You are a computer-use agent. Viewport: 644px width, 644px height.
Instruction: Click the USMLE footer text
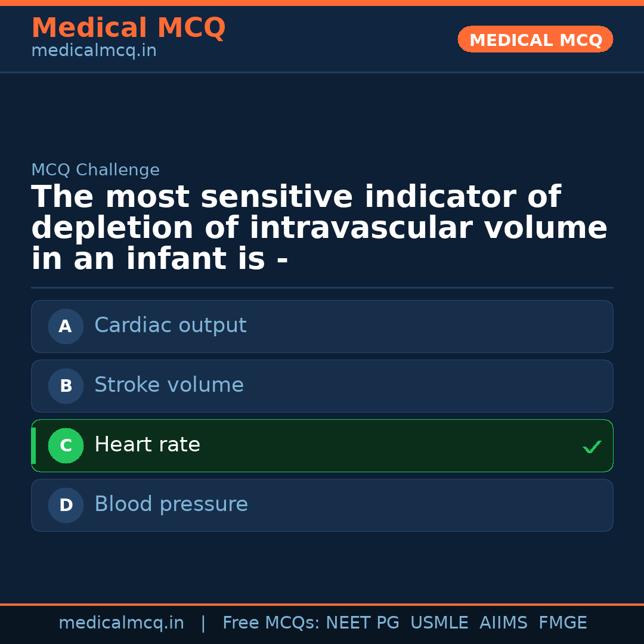(x=439, y=623)
